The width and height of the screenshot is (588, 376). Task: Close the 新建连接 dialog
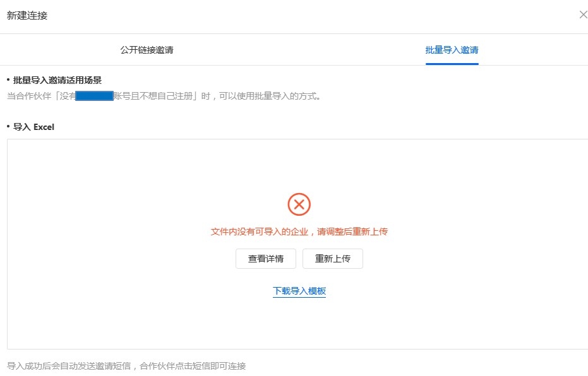pos(582,15)
